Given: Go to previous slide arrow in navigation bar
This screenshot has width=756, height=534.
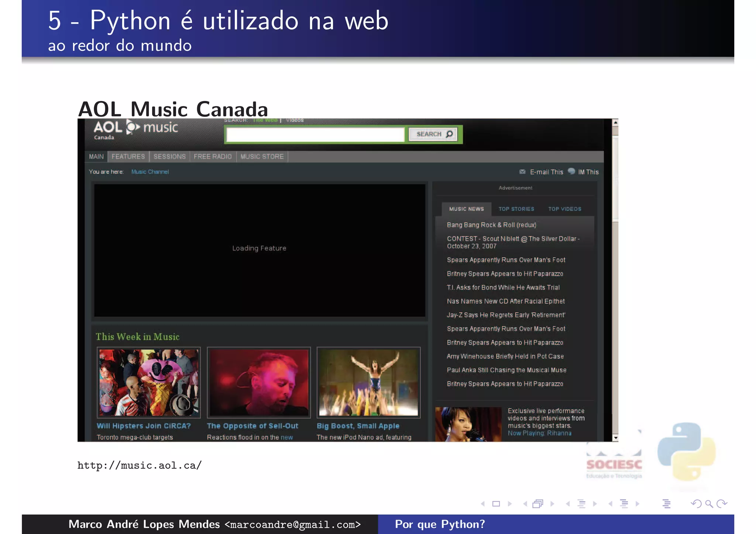Looking at the screenshot, I should click(x=483, y=504).
